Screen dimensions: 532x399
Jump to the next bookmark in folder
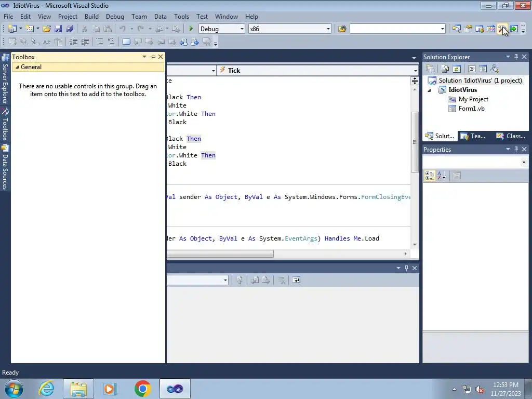(172, 42)
